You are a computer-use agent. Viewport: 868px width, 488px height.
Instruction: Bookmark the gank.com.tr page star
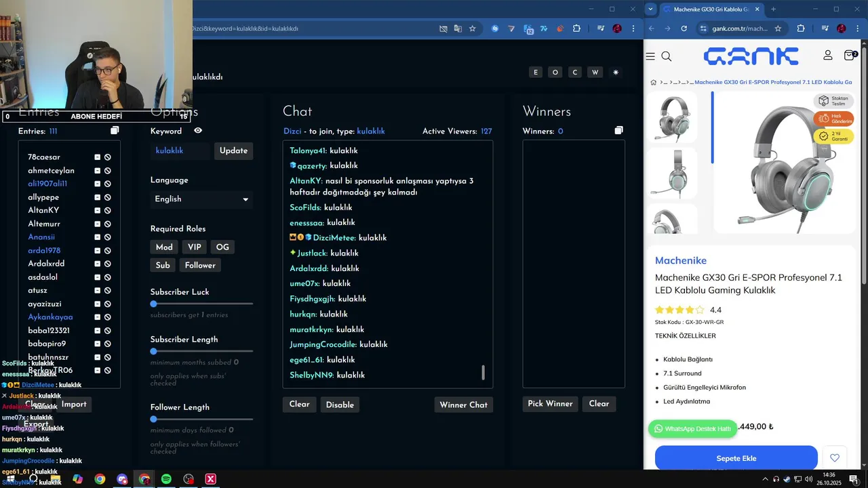[x=778, y=28]
